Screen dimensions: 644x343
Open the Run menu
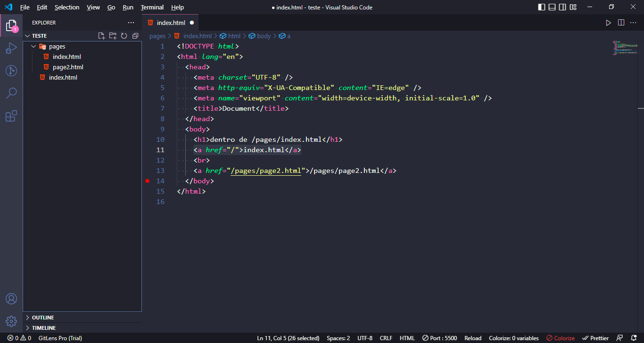pos(128,7)
